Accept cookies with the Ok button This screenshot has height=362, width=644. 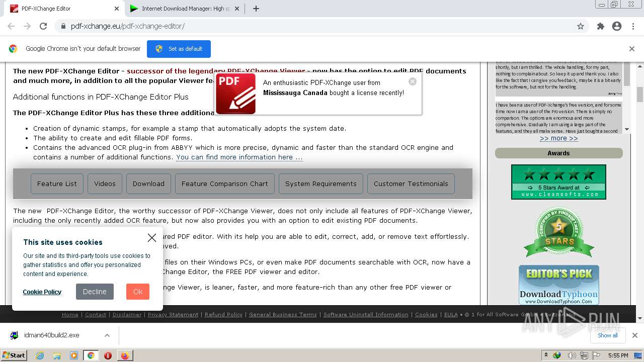pyautogui.click(x=138, y=292)
